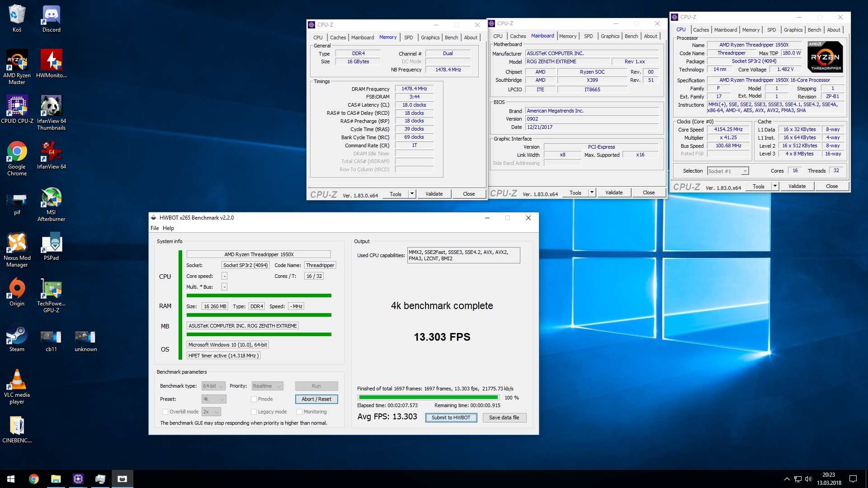Click the volume icon in system tray
Screen dimensions: 868x488
[808, 479]
